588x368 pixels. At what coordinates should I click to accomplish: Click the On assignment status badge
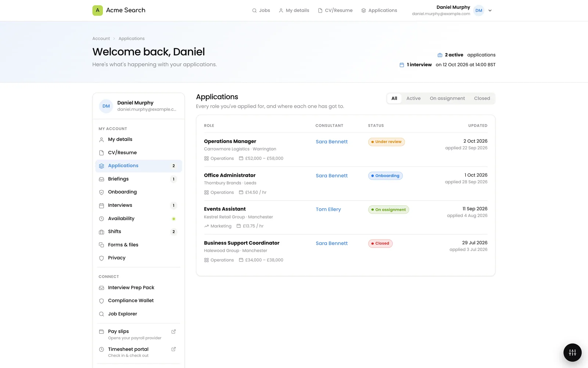click(388, 209)
